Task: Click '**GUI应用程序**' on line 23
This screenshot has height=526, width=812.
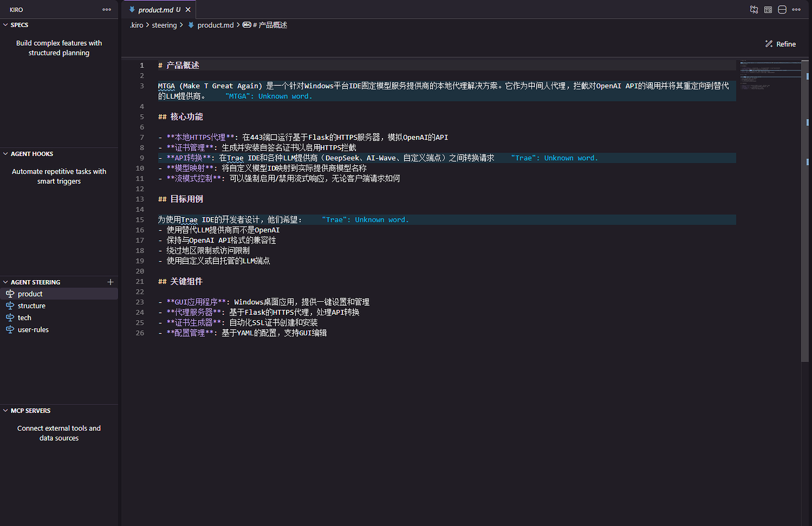Action: point(196,302)
